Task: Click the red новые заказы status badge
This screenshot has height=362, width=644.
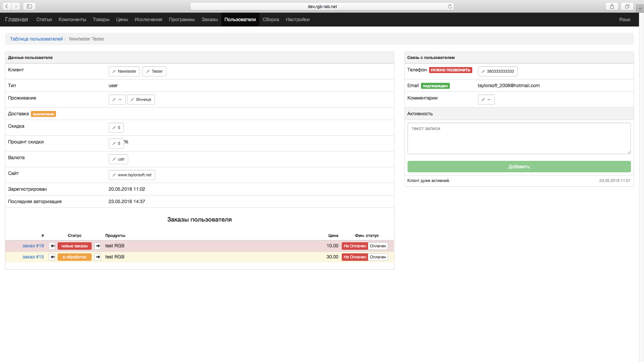Action: 74,246
